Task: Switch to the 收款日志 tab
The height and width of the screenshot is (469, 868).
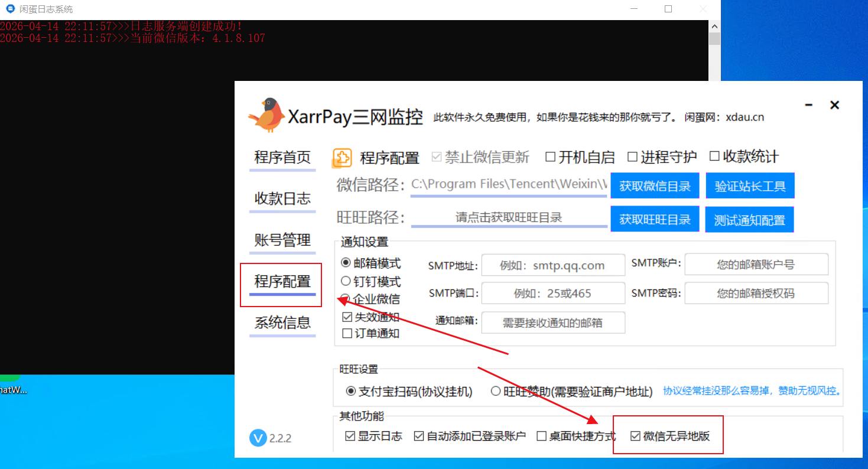Action: click(x=282, y=199)
